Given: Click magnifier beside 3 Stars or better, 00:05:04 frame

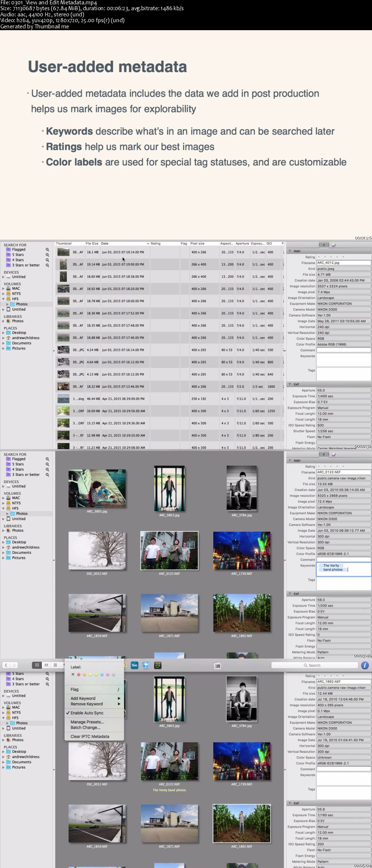Looking at the screenshot, I should (47, 684).
